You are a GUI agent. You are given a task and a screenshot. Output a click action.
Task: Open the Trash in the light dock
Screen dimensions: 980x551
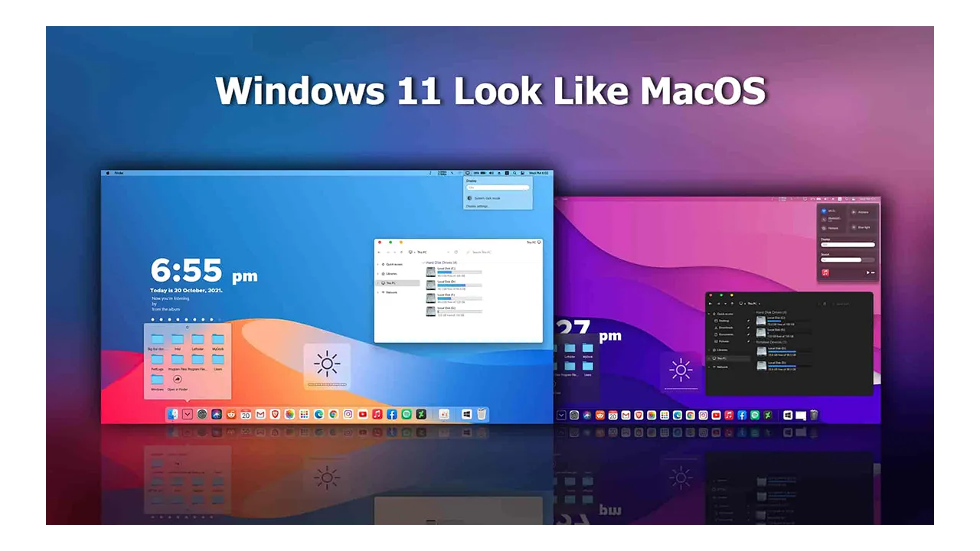(482, 414)
